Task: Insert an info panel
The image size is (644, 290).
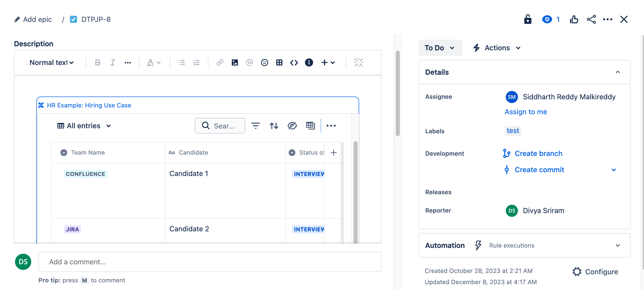Action: pos(309,62)
